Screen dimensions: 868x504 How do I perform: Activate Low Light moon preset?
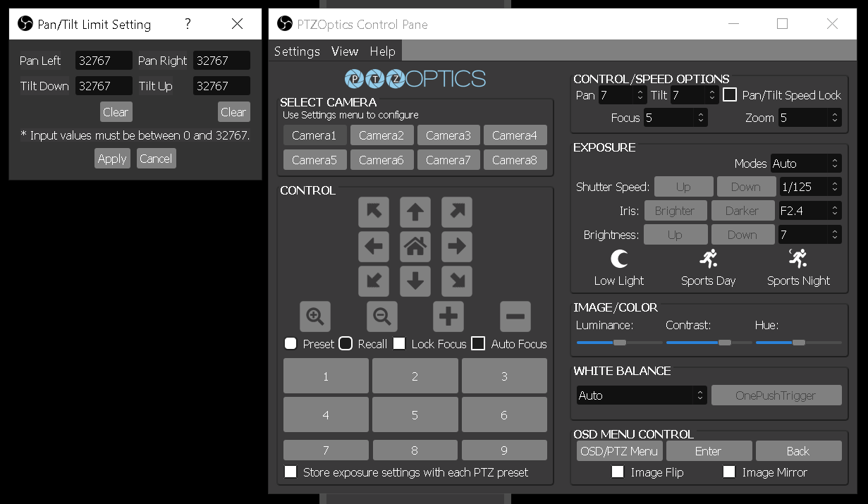619,259
